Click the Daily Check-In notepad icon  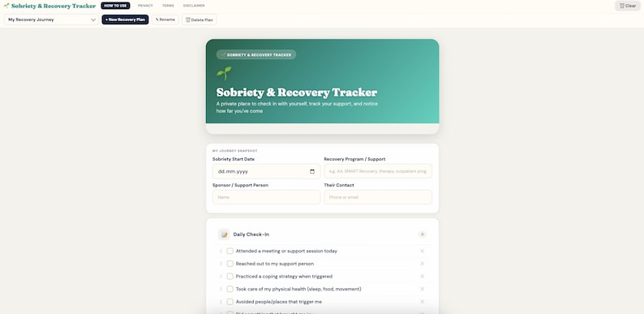coord(224,234)
